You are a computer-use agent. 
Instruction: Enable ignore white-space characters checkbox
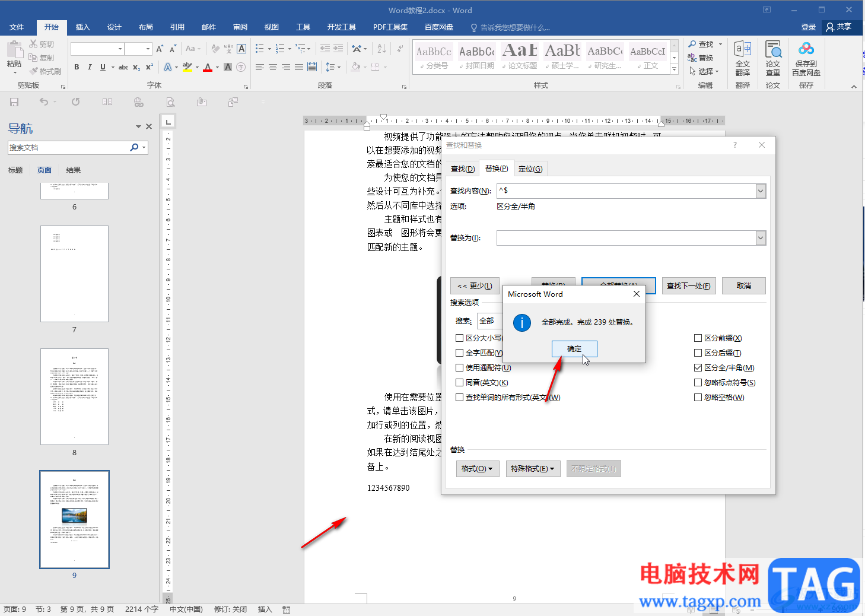(x=698, y=398)
